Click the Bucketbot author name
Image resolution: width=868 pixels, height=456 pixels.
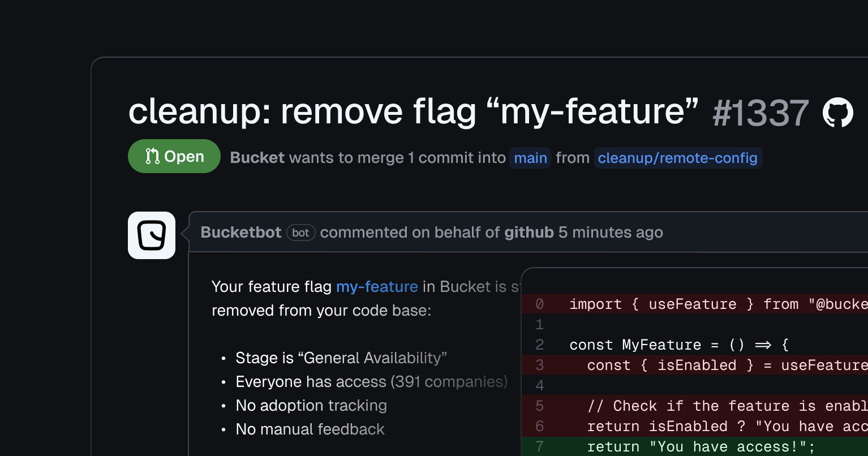(241, 233)
